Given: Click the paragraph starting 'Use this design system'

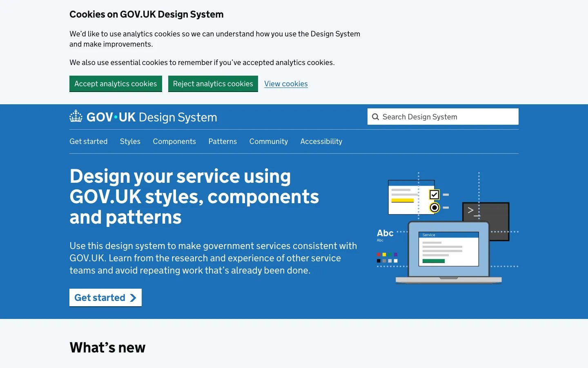Looking at the screenshot, I should coord(213,258).
